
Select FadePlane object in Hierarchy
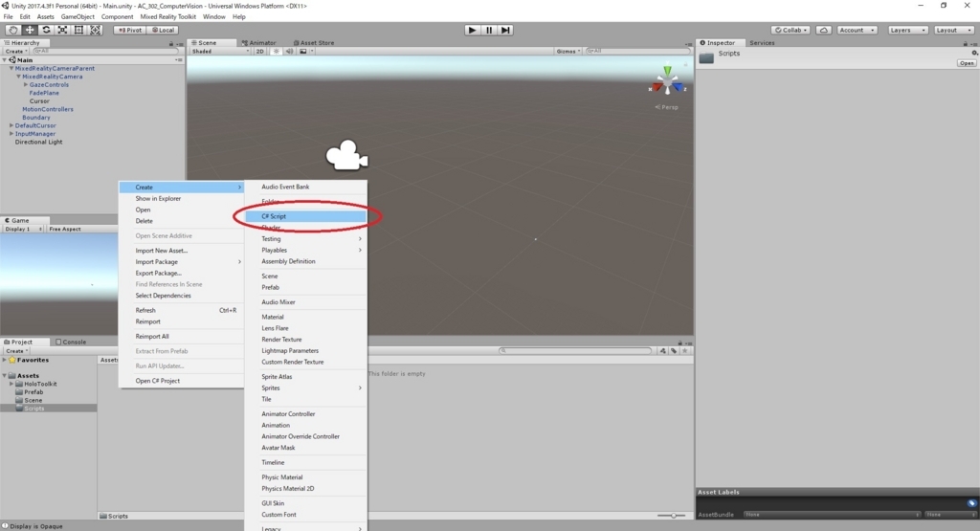coord(44,93)
